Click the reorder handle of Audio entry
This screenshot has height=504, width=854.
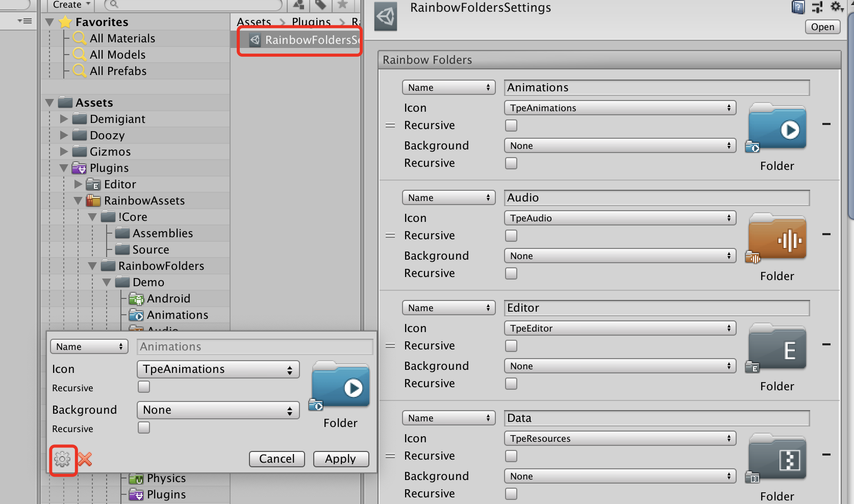tap(390, 236)
